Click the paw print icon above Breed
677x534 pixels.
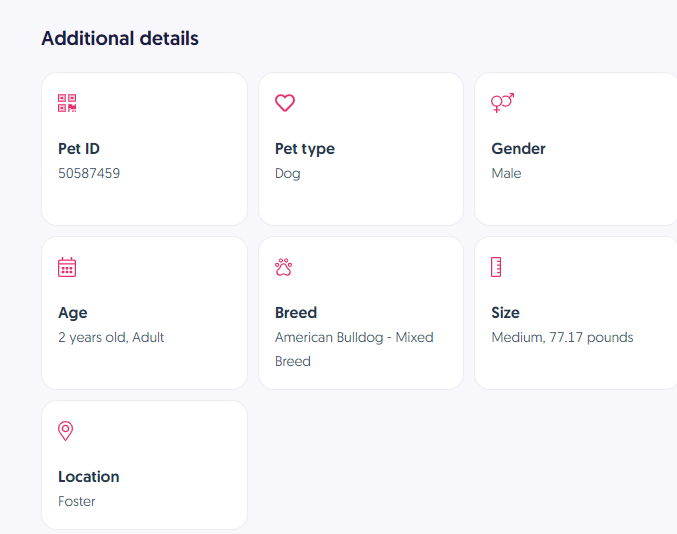(x=284, y=267)
